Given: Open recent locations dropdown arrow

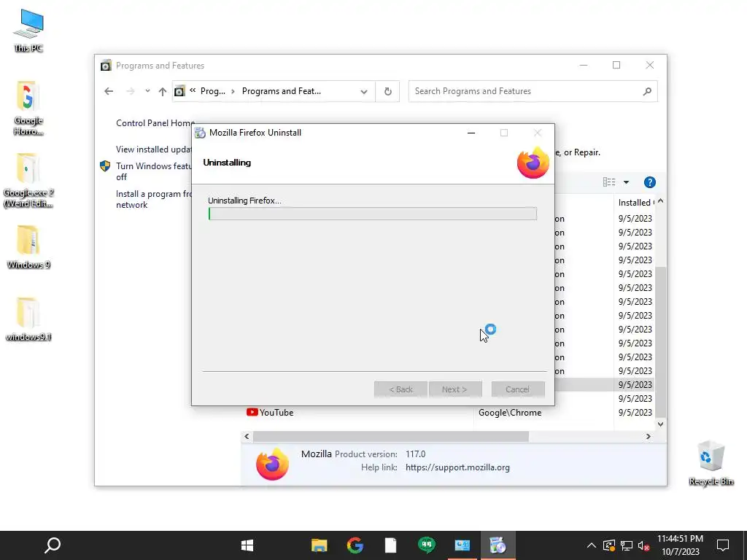Looking at the screenshot, I should click(x=147, y=91).
